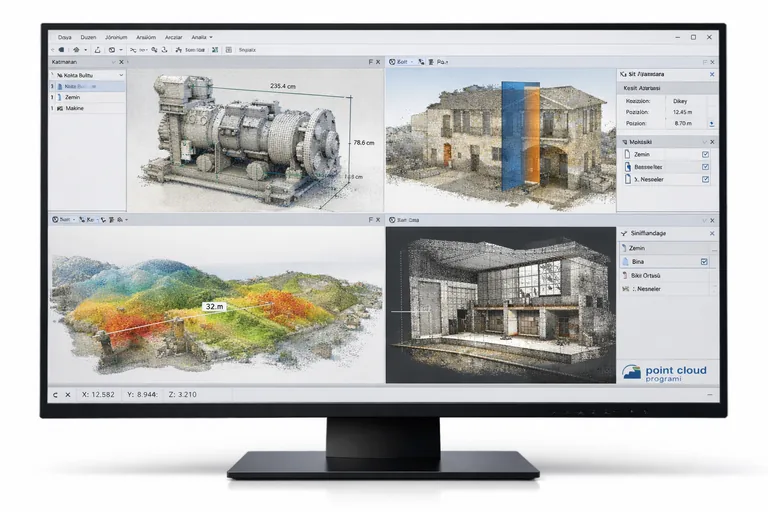Toggle the Bina checkbox in Siniflandage panel
The image size is (768, 512).
point(704,262)
